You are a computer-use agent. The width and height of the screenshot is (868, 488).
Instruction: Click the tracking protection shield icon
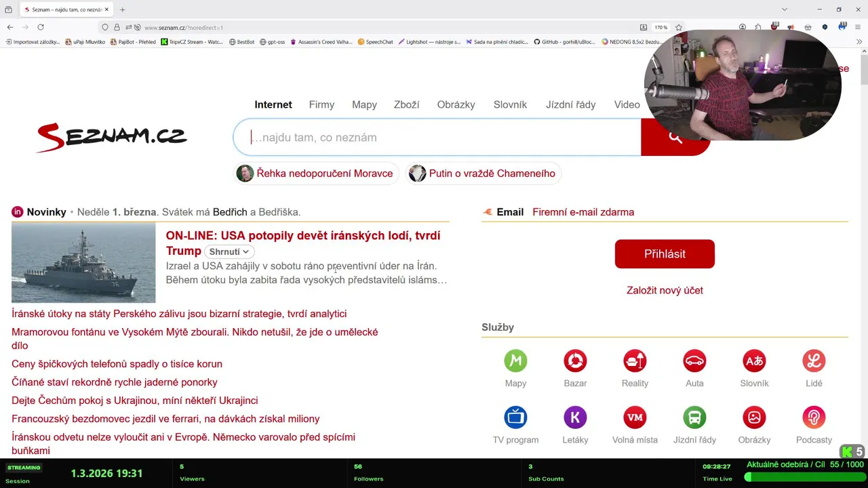104,27
